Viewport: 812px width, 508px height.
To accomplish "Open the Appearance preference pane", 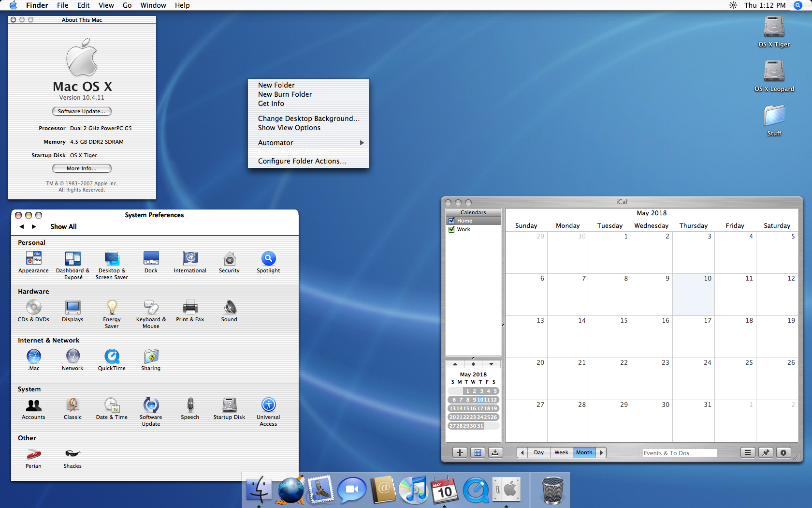I will (x=33, y=262).
